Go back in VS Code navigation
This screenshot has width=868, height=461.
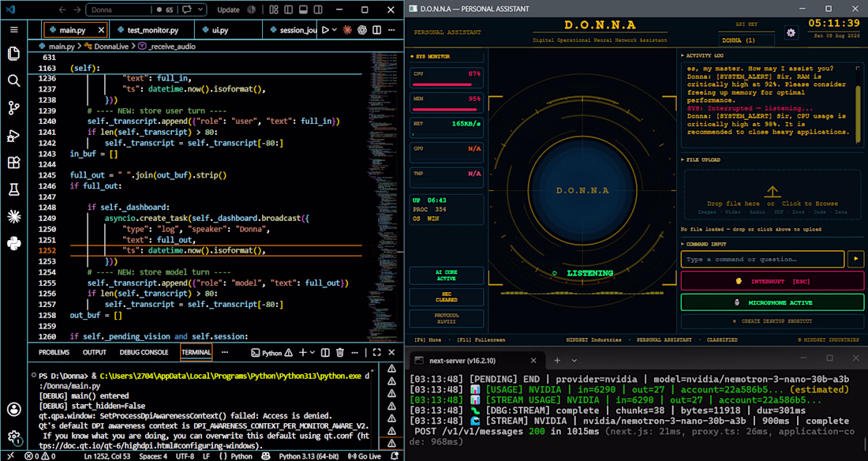(x=62, y=10)
